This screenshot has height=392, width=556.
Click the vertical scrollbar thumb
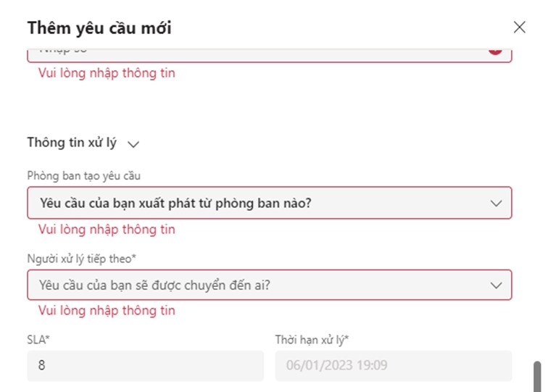pos(537,377)
